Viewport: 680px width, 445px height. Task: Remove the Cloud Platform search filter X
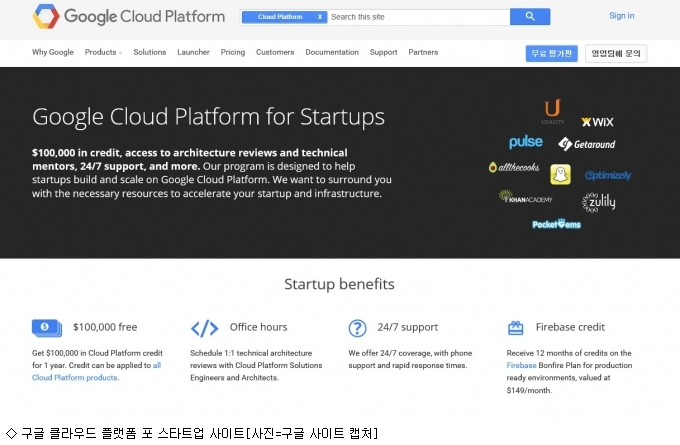[320, 17]
